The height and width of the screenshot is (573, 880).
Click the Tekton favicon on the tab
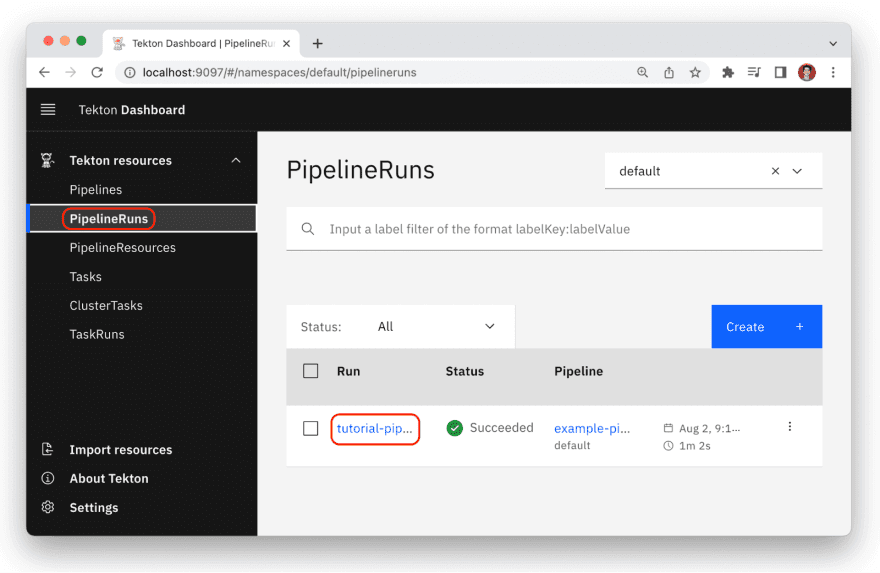[118, 43]
